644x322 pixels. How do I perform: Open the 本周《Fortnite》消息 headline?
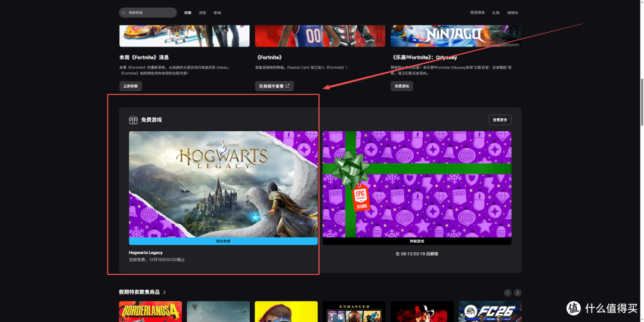(x=144, y=57)
